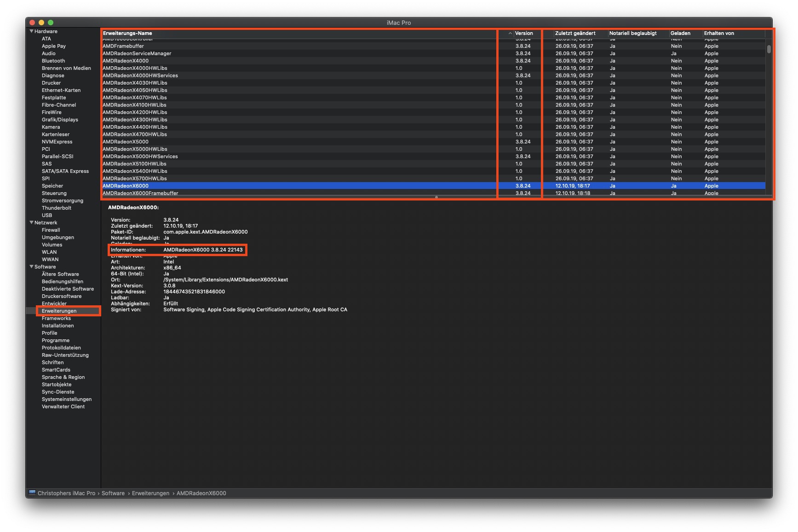
Task: Select the AMDRadeonX4700HWLibs row
Action: (433, 134)
